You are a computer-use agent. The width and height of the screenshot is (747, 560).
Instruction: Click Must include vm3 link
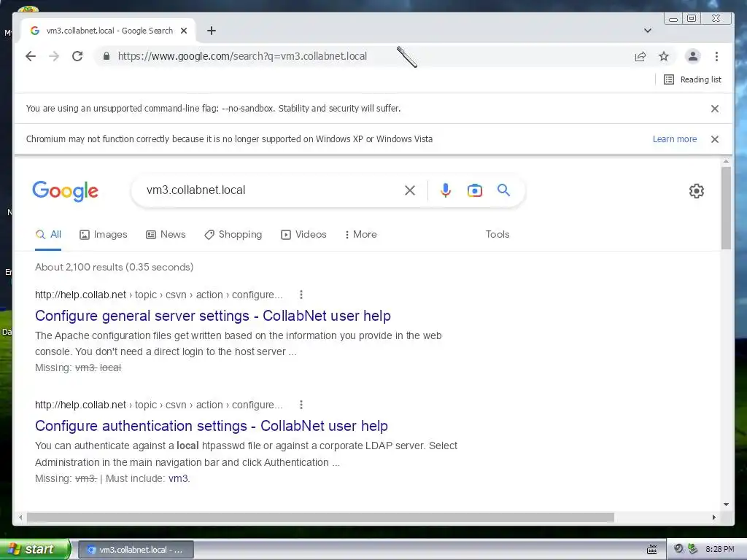[x=179, y=478]
